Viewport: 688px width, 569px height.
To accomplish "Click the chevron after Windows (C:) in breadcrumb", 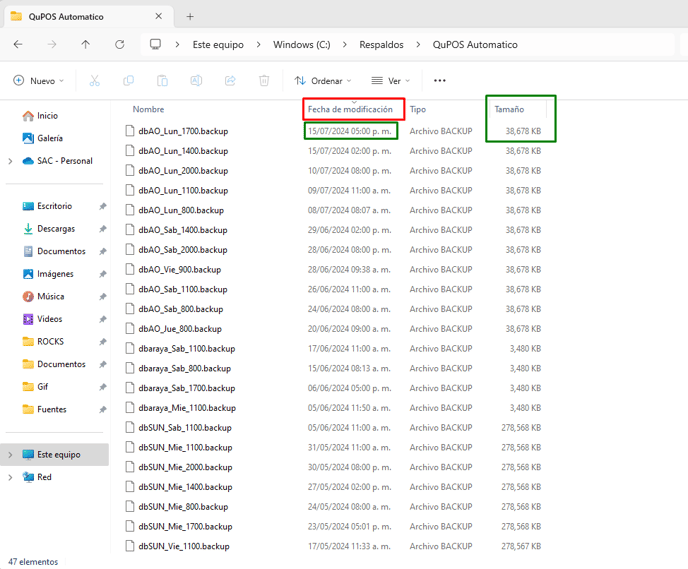I will [345, 45].
